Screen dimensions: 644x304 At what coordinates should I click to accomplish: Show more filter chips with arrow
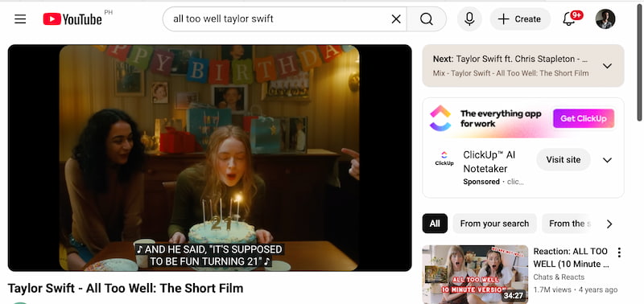(x=609, y=224)
